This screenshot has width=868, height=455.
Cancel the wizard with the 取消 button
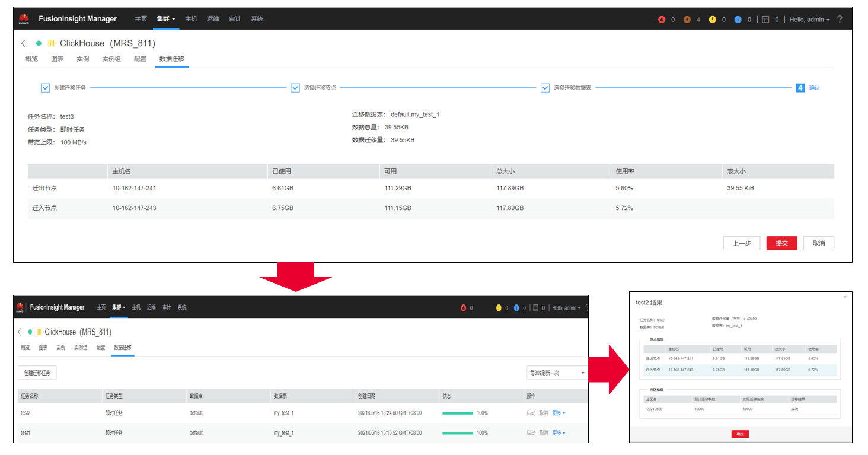(819, 243)
